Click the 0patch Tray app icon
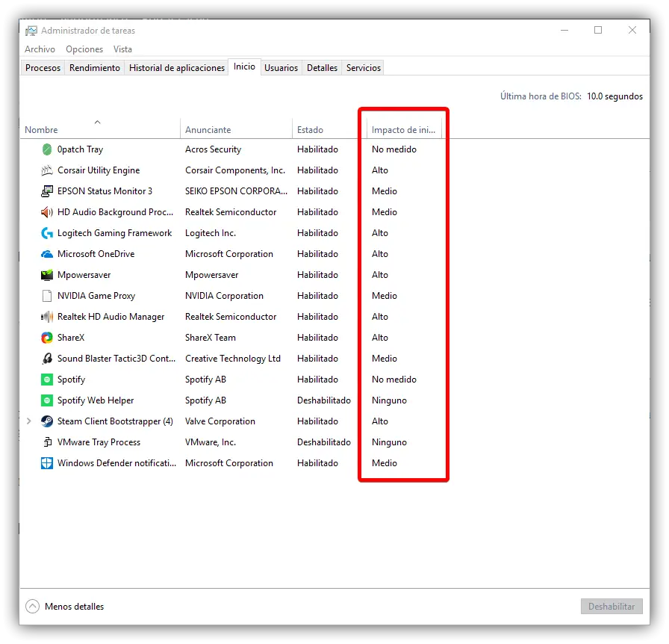The height and width of the screenshot is (644, 669). 47,149
